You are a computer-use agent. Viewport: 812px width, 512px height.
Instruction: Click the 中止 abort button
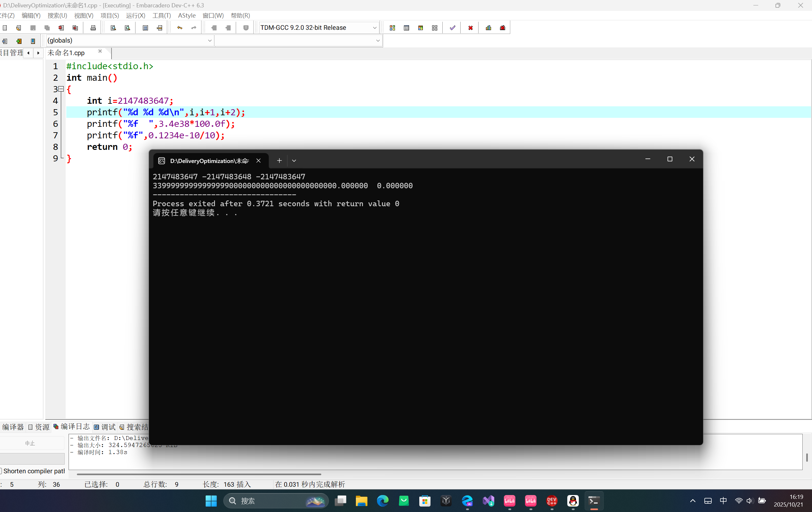tap(30, 443)
